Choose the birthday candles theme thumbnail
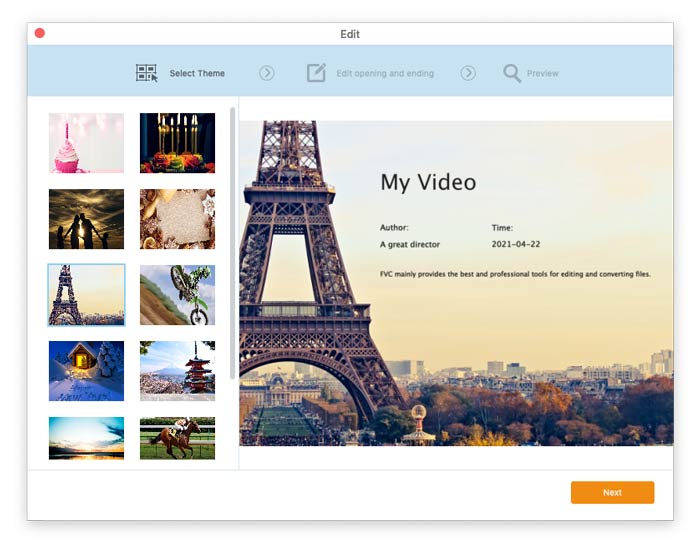This screenshot has height=551, width=700. click(177, 143)
